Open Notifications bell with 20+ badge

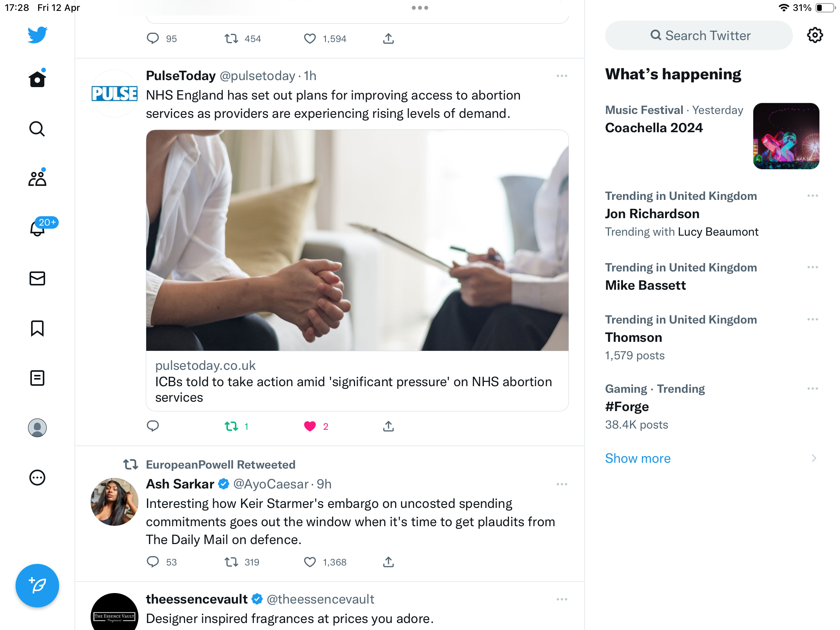click(38, 228)
